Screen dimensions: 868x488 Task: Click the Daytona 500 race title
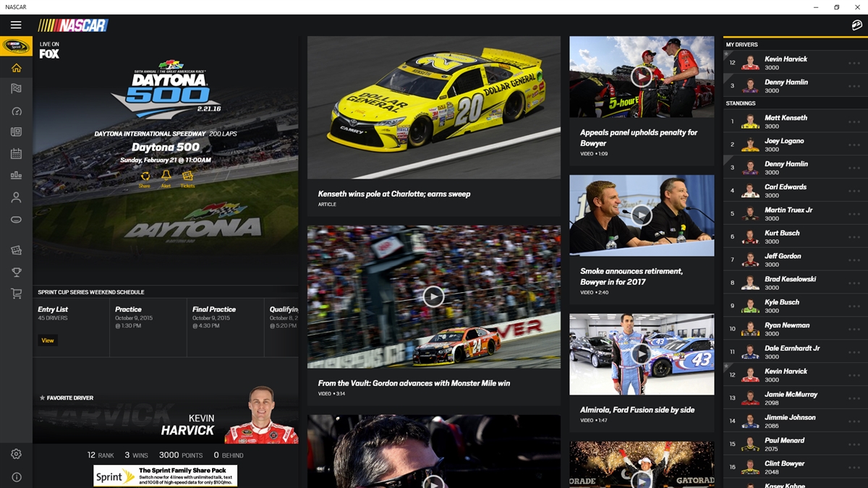coord(166,147)
